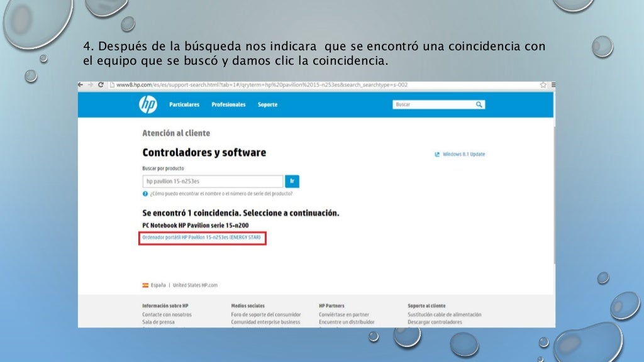Click the Soporte al cliente footer heading

pyautogui.click(x=426, y=306)
